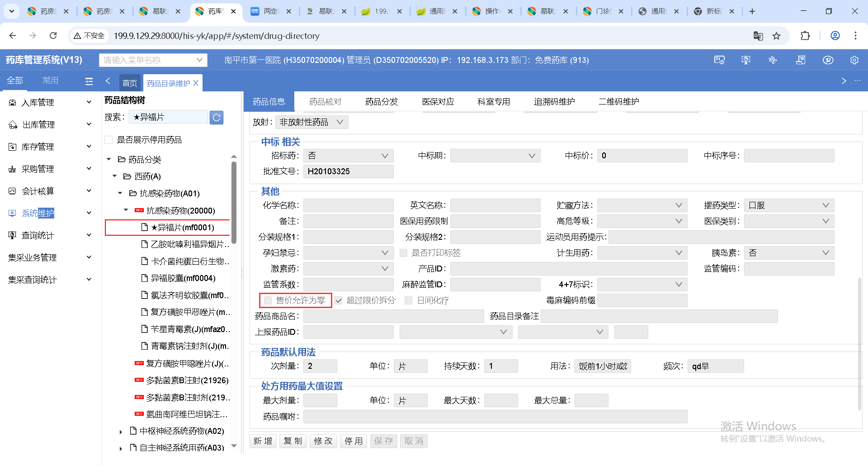Click the 修改 button
The height and width of the screenshot is (466, 868).
[x=323, y=441]
